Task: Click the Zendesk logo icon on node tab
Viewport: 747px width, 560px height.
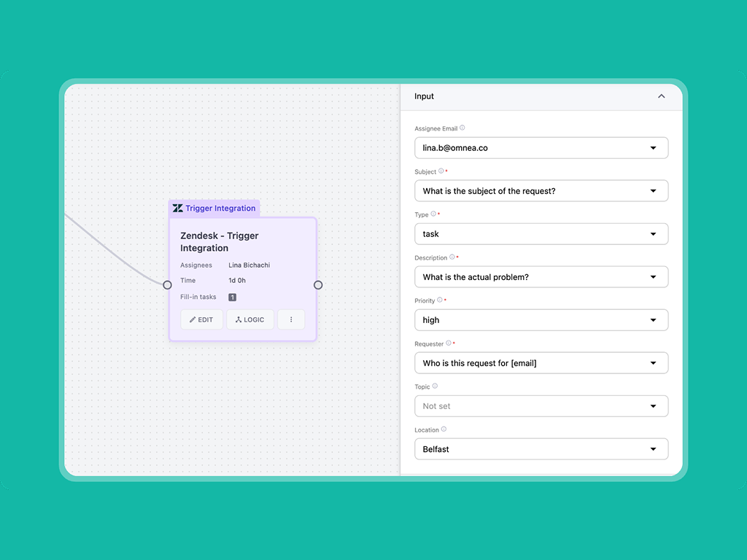Action: (177, 209)
